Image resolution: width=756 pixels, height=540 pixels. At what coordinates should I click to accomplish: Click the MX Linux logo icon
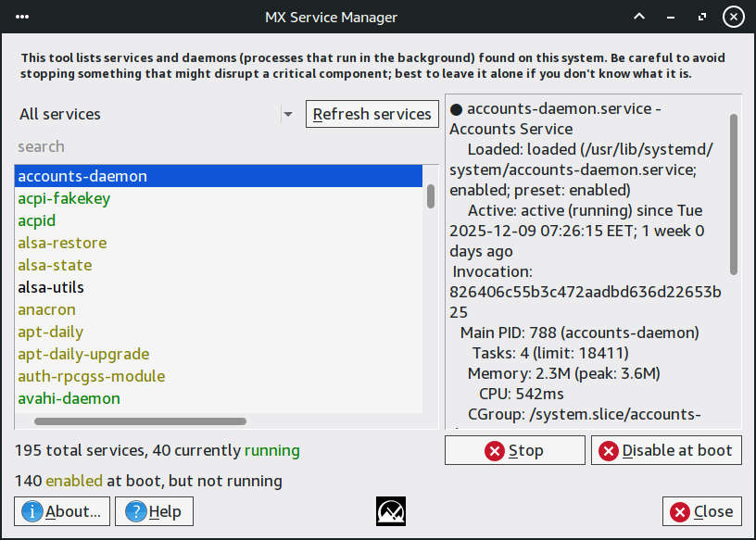tap(391, 511)
